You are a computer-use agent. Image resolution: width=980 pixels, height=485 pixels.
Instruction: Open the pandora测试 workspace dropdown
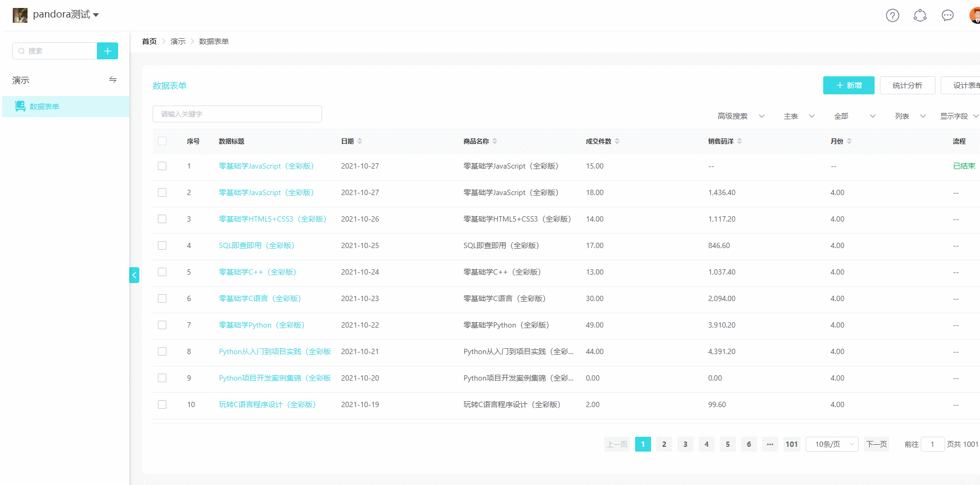[x=66, y=15]
